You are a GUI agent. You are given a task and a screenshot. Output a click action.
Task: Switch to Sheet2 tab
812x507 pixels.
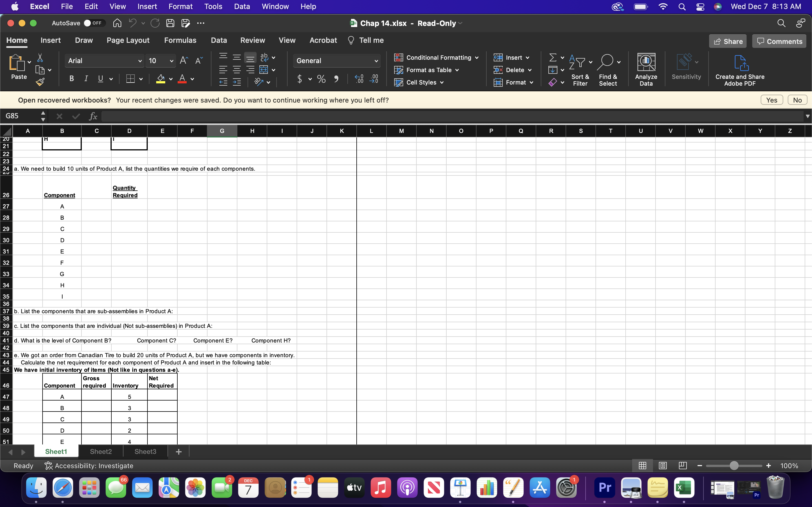101,451
